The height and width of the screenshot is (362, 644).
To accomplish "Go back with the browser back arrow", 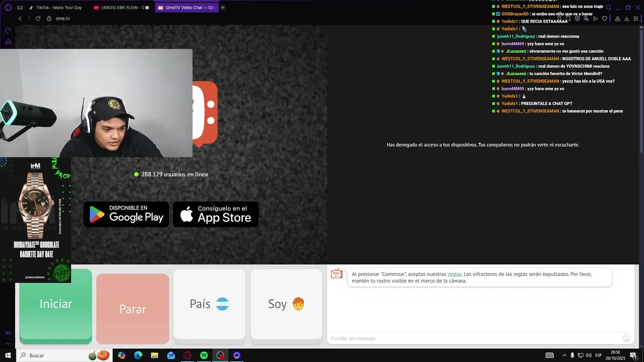I will [x=20, y=19].
